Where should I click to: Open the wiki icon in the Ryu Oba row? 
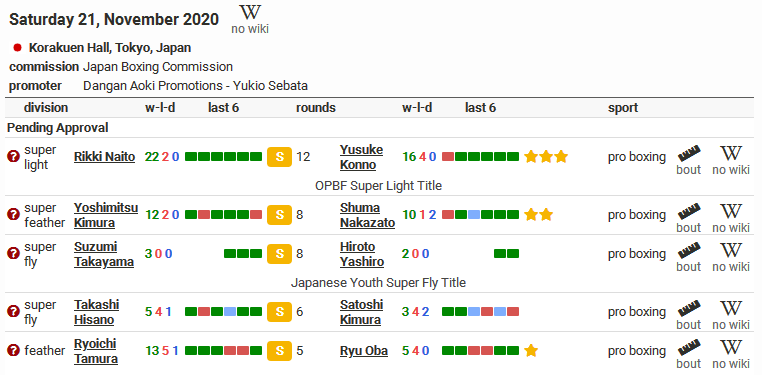731,354
